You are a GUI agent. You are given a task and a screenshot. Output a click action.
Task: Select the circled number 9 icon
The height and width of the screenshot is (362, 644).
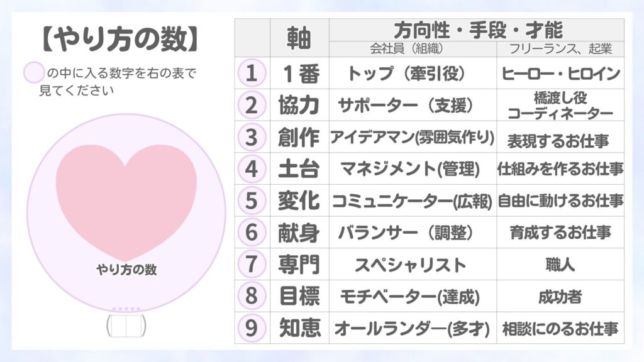pyautogui.click(x=252, y=328)
